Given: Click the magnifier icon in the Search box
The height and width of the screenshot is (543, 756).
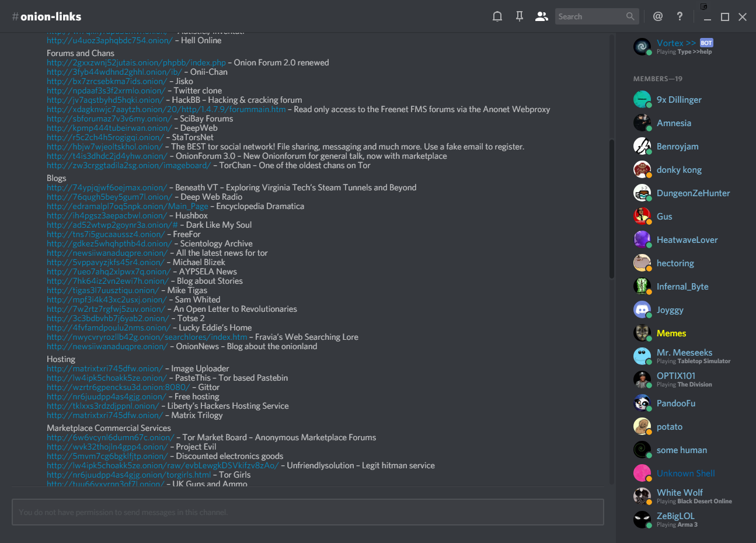Looking at the screenshot, I should click(630, 17).
